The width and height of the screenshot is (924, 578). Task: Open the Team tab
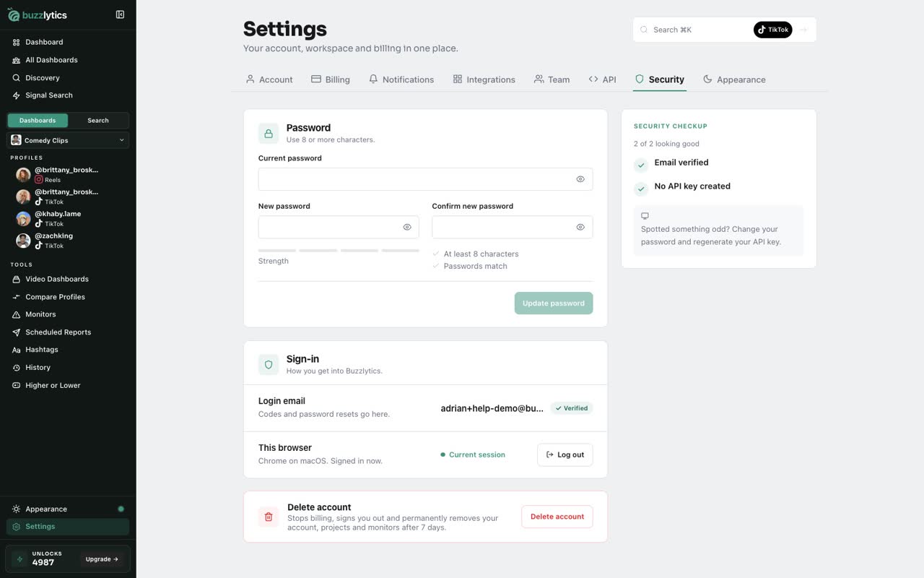pos(552,79)
